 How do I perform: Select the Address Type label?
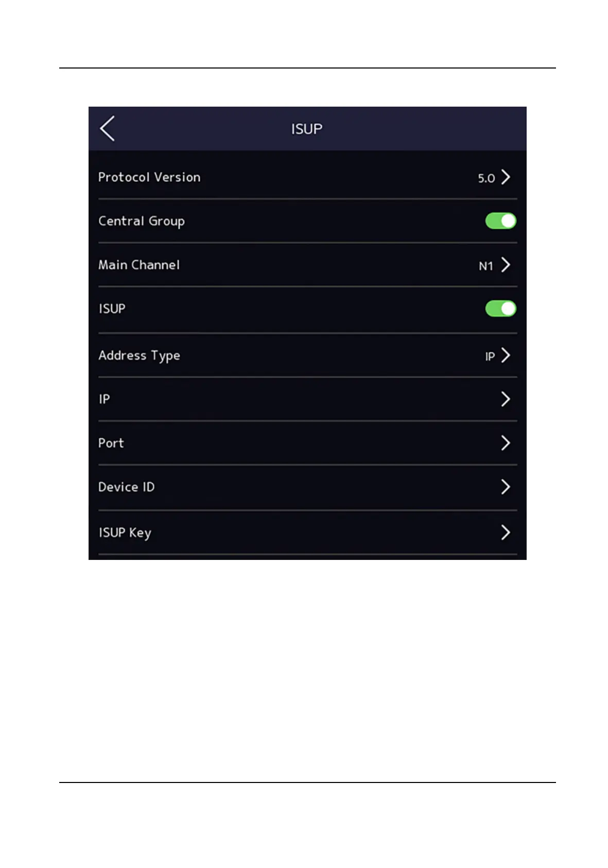tap(139, 356)
